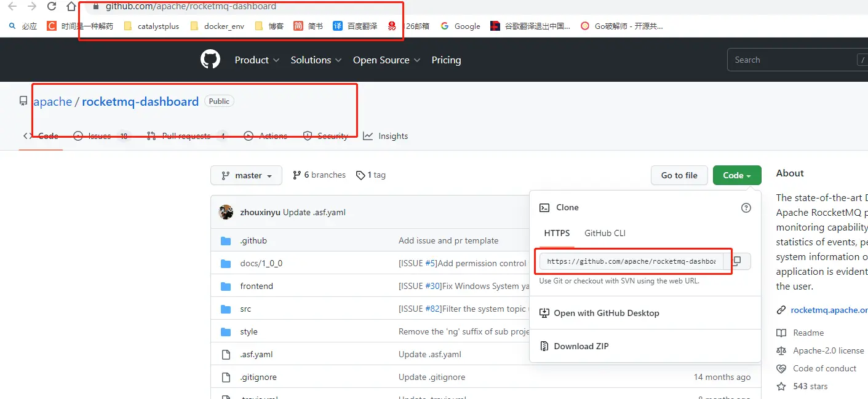Select Pricing in the navigation bar

[x=446, y=60]
